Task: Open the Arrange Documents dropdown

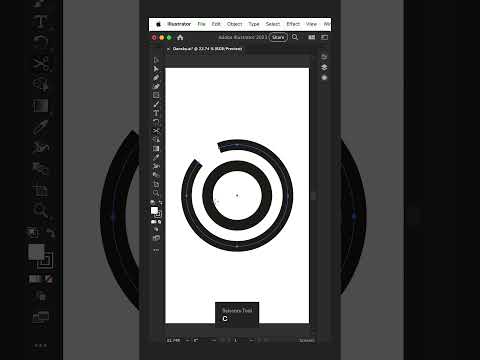Action: [x=312, y=37]
